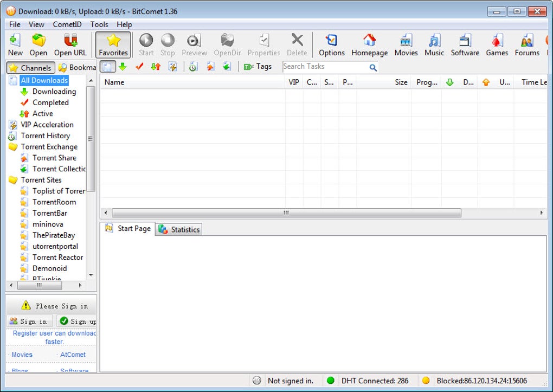Sort task list by Name column
The height and width of the screenshot is (392, 553).
(192, 82)
